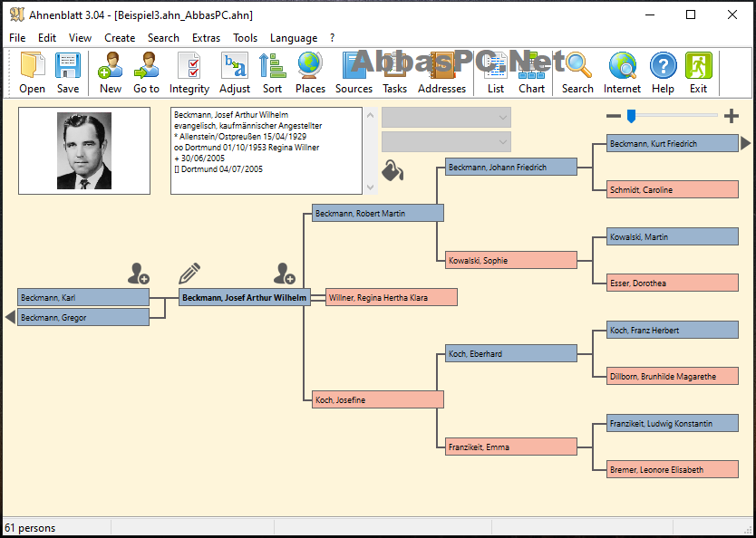This screenshot has width=756, height=538.
Task: Open the Tasks toolbar icon
Action: pyautogui.click(x=395, y=65)
